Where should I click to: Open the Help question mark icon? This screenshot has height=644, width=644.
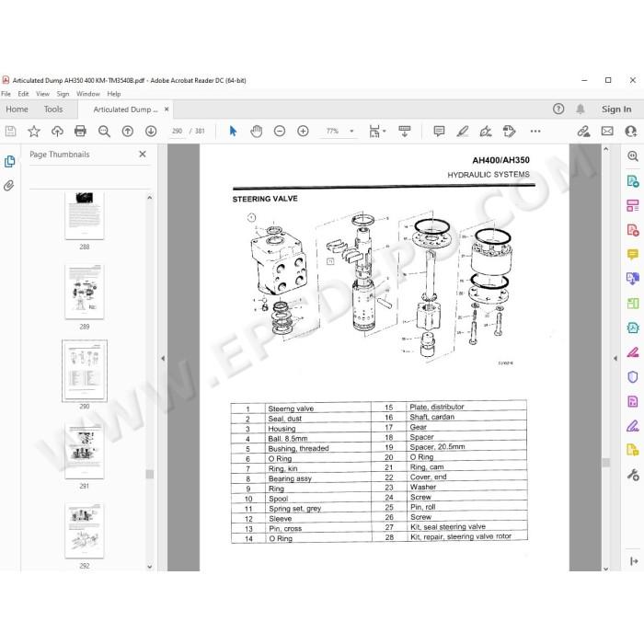pos(558,109)
